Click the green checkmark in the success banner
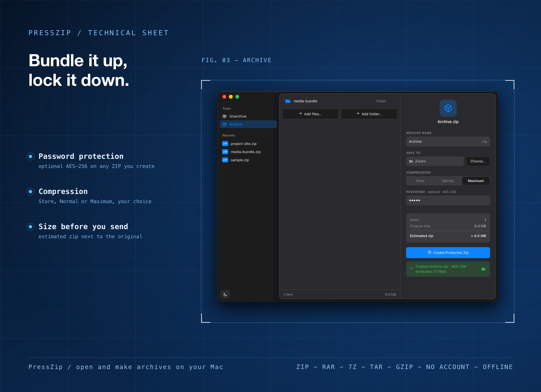Image resolution: width=541 pixels, height=392 pixels. (411, 269)
